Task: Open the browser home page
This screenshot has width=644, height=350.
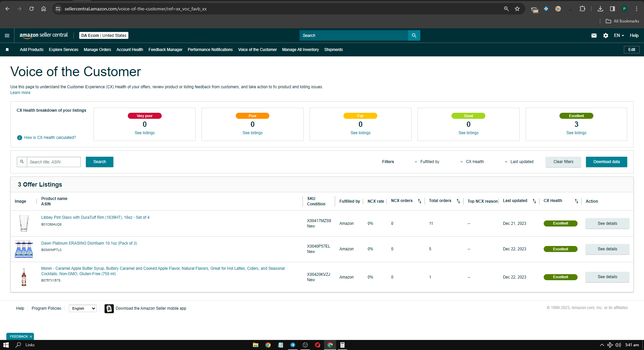Action: coord(44,9)
